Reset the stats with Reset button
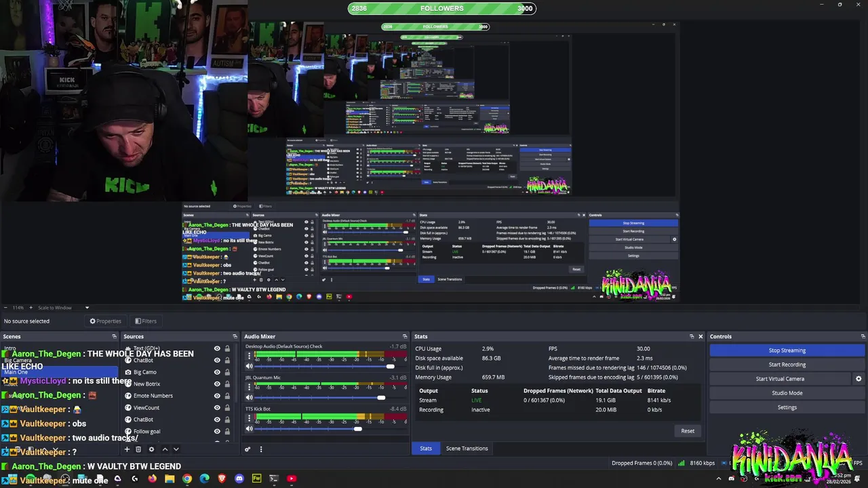The width and height of the screenshot is (868, 488). click(x=688, y=431)
